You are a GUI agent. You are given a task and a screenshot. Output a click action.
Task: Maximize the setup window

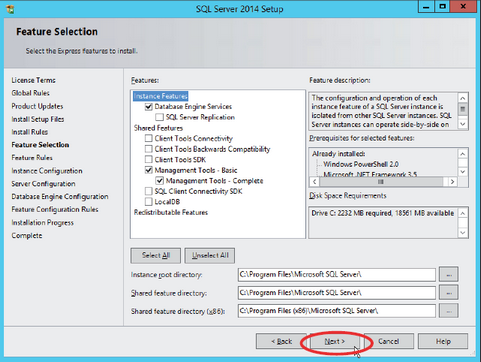pyautogui.click(x=442, y=6)
